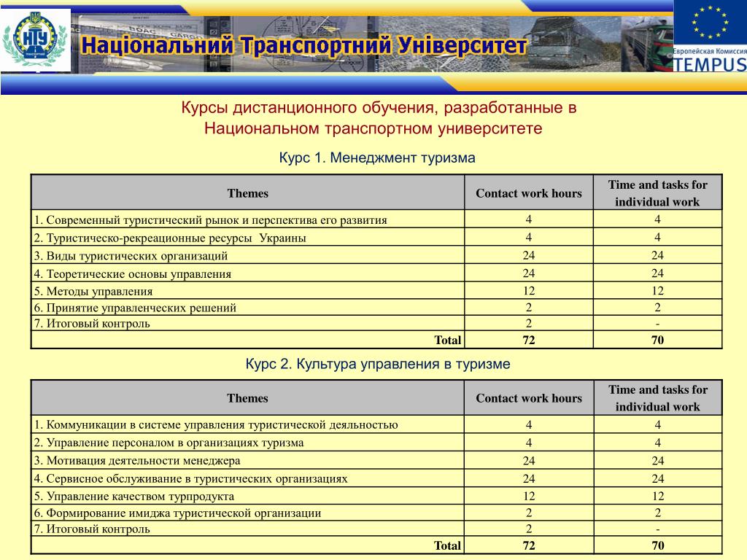The height and width of the screenshot is (560, 747).
Task: Select row '3. Виды туристических организаций'
Action: pos(376,255)
